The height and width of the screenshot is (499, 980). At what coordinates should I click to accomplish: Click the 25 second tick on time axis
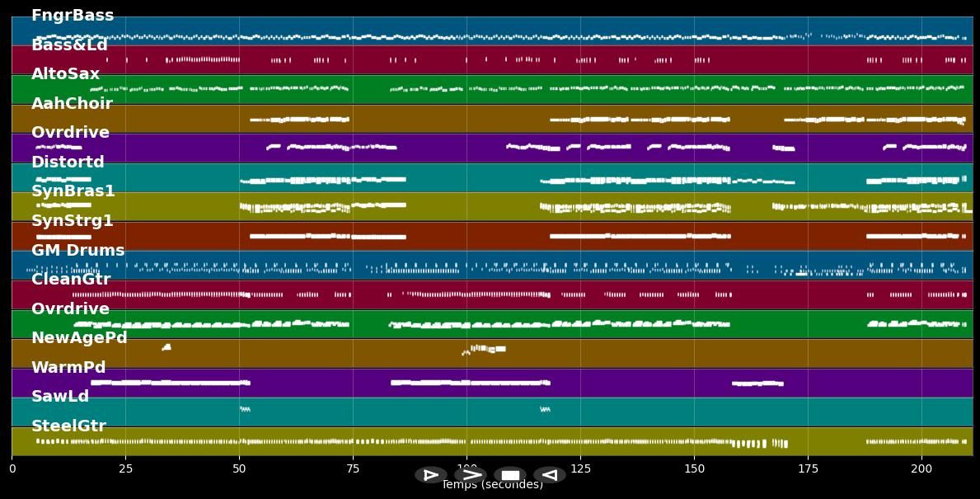[x=125, y=468]
